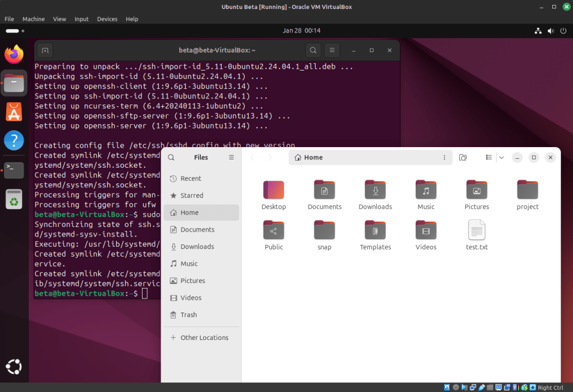Click the clock showing Jan 28 00:14

coord(302,30)
